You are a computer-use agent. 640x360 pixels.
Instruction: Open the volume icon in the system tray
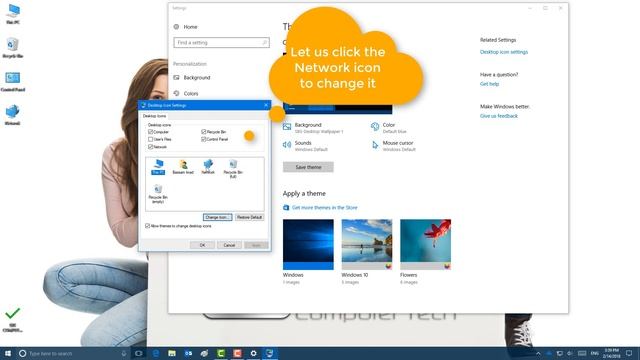point(570,353)
